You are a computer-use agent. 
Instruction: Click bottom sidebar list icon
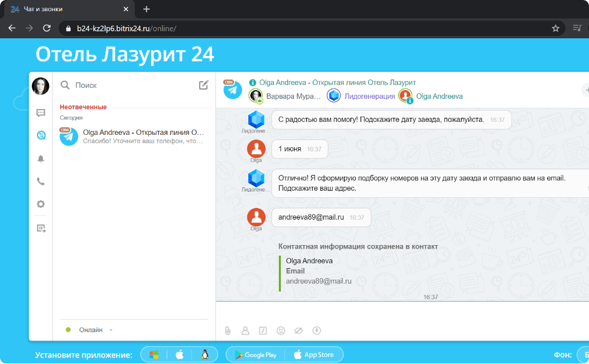click(x=41, y=228)
